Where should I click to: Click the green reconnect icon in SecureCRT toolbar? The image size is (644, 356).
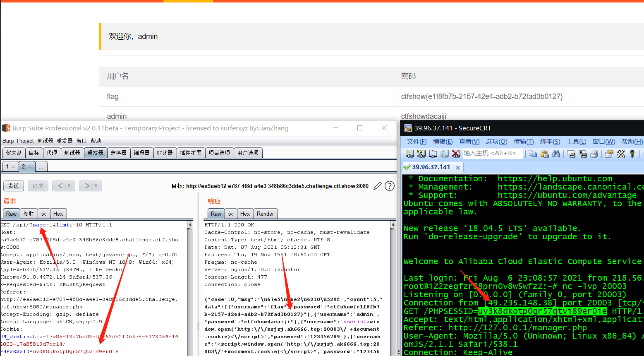click(x=445, y=154)
